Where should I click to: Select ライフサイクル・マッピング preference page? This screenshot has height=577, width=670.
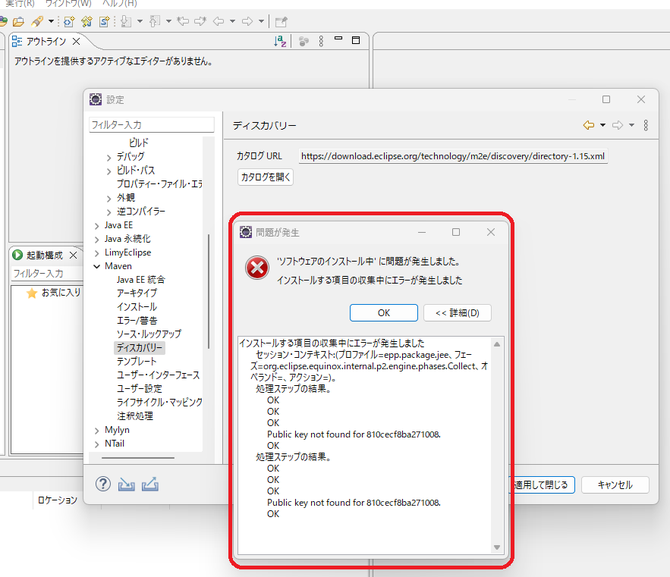pyautogui.click(x=159, y=402)
